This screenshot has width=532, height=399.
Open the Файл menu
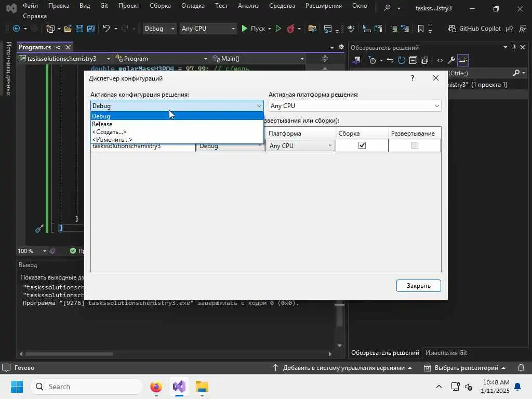point(30,6)
